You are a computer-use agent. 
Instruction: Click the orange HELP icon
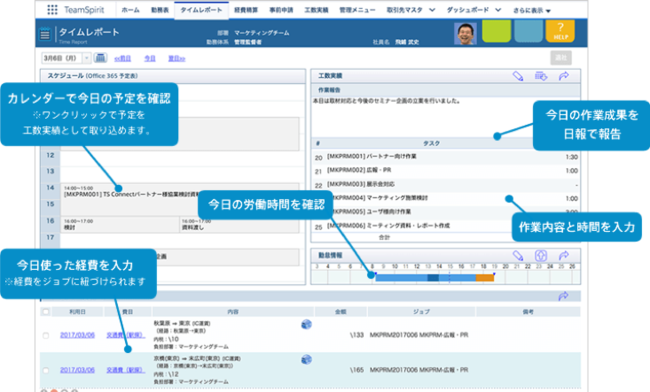(560, 31)
